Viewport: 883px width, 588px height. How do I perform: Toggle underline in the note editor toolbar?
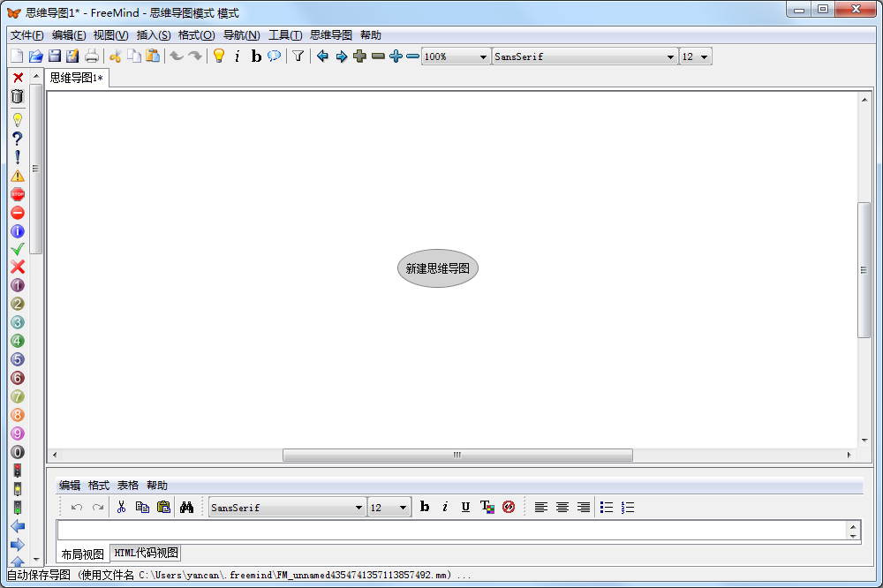click(x=465, y=508)
